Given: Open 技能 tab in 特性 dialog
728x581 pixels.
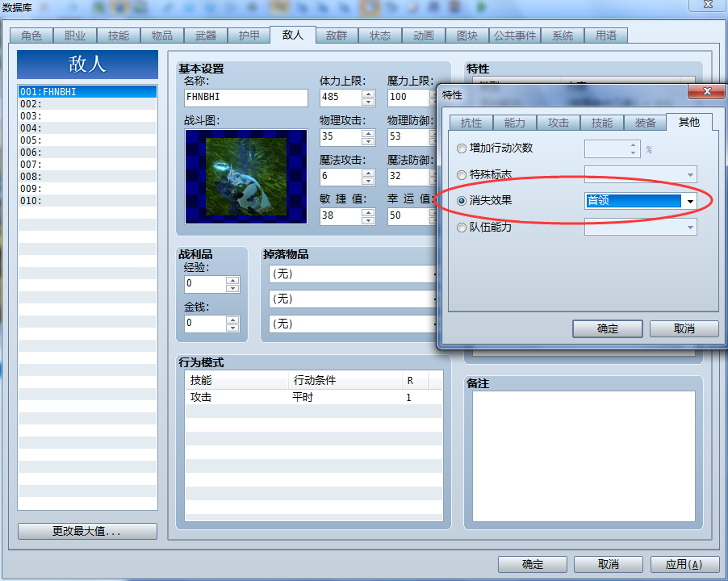Looking at the screenshot, I should 602,123.
